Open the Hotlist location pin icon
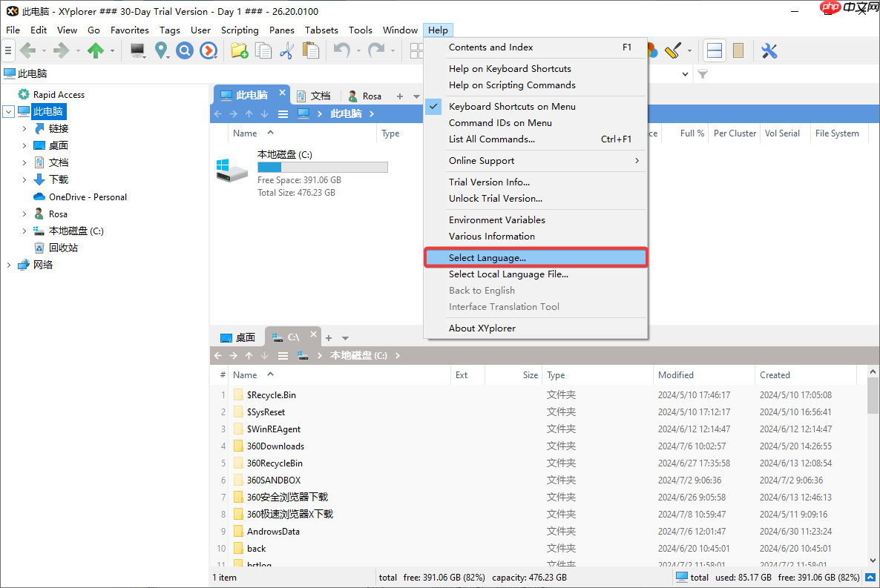This screenshot has width=880, height=588. coord(161,51)
